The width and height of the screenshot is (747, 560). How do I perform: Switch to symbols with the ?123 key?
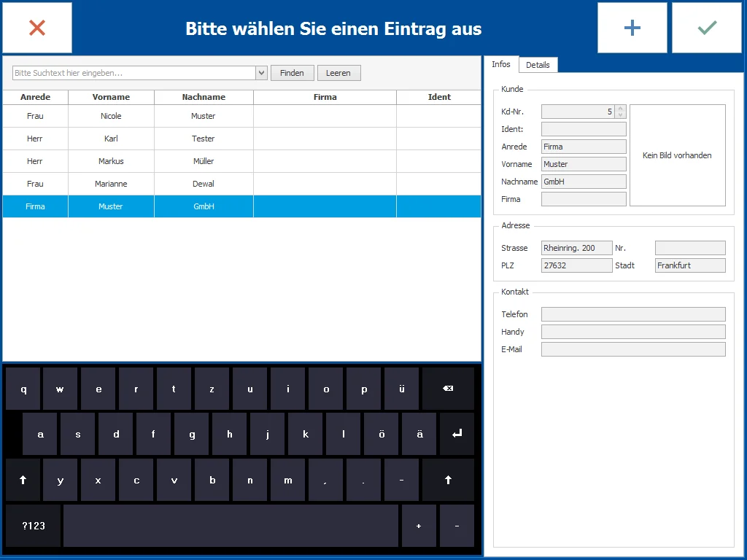tap(32, 526)
